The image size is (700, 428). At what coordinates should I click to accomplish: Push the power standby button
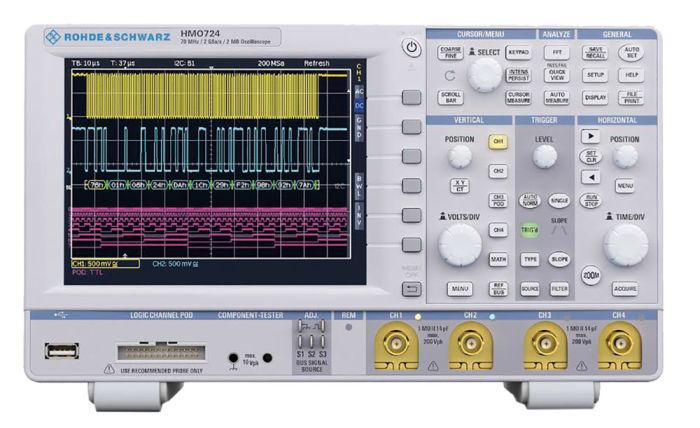click(x=411, y=48)
